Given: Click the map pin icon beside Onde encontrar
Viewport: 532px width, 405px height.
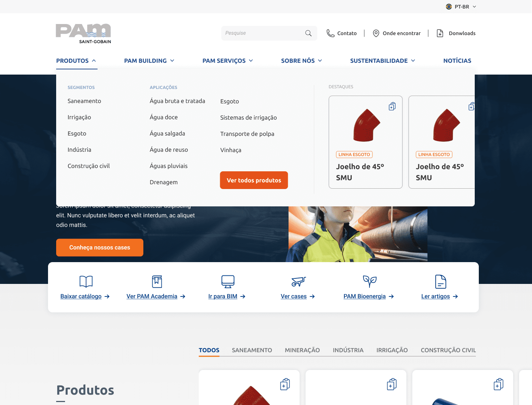Looking at the screenshot, I should [x=376, y=33].
